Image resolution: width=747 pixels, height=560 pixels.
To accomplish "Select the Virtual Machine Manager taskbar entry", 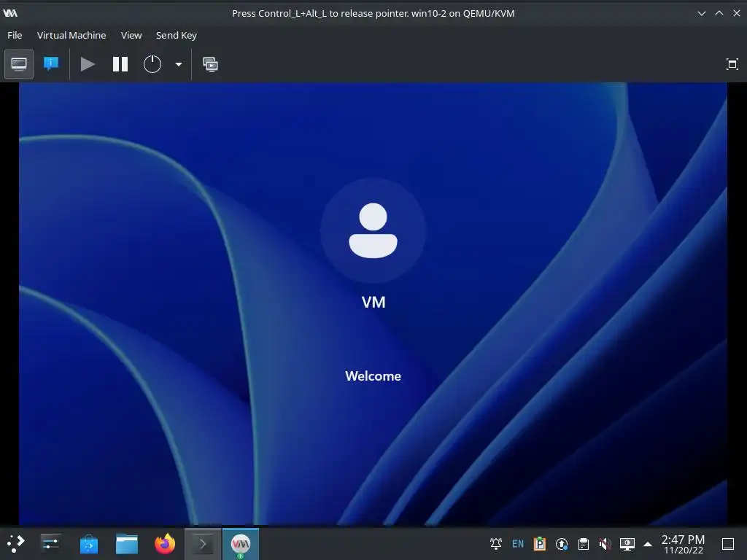I will 241,544.
